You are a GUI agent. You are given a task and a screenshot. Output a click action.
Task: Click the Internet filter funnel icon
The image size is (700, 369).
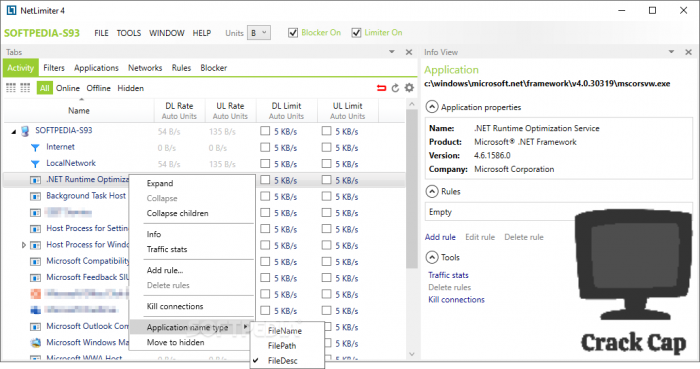tap(35, 147)
